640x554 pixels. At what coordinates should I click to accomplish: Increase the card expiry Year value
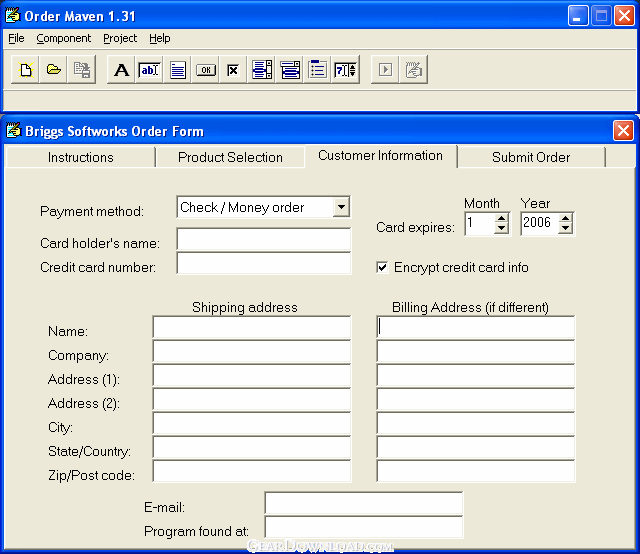tap(565, 218)
